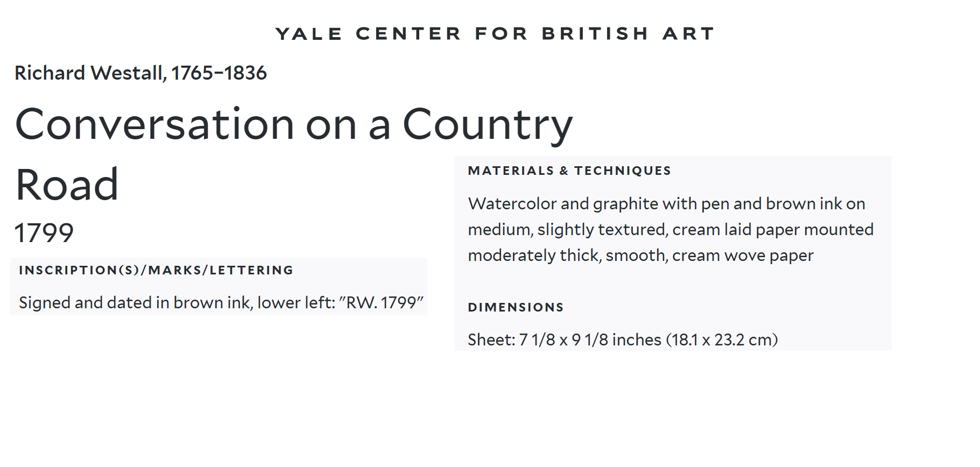Open artist link Richard Westall, 1765–1836
Viewport: 980px width, 467px height.
point(140,73)
